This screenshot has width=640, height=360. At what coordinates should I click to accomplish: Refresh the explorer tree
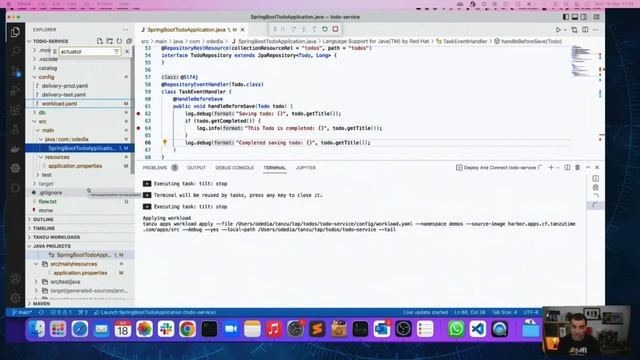(x=119, y=41)
